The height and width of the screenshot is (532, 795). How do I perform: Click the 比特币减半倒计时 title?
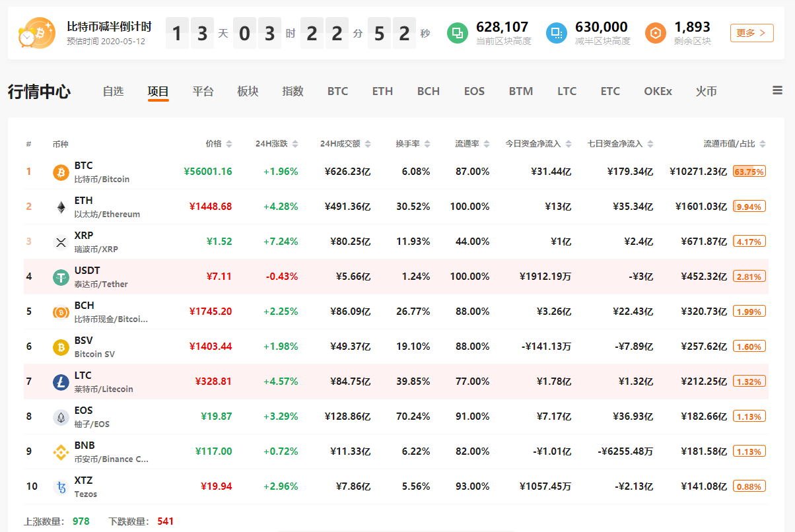click(x=109, y=27)
